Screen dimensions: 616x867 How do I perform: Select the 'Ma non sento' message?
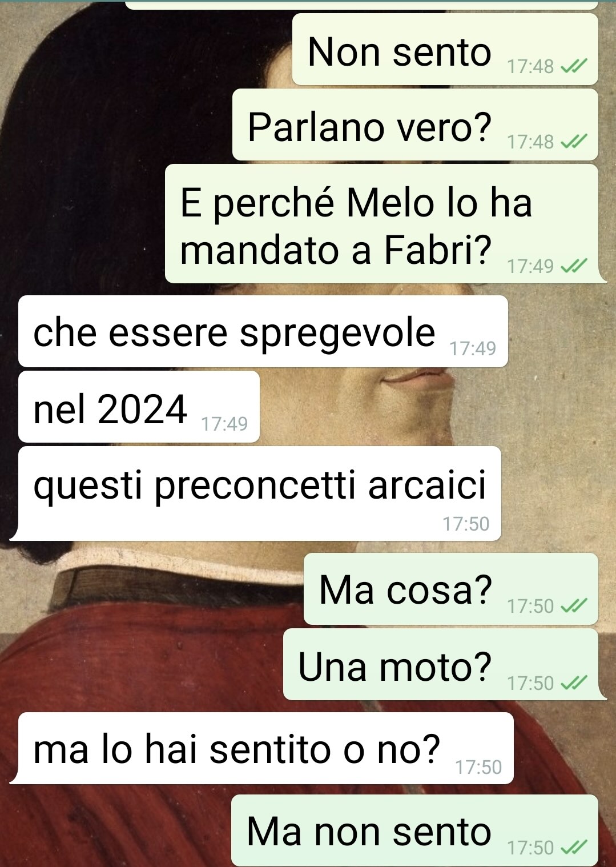(414, 830)
